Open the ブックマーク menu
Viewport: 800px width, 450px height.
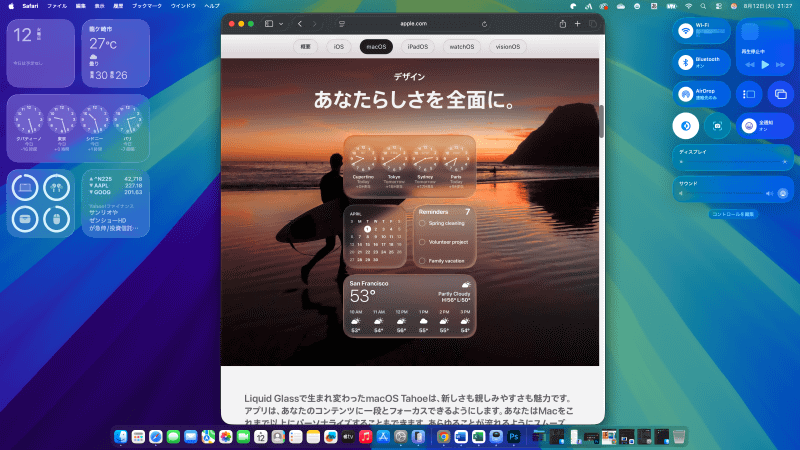pyautogui.click(x=147, y=6)
